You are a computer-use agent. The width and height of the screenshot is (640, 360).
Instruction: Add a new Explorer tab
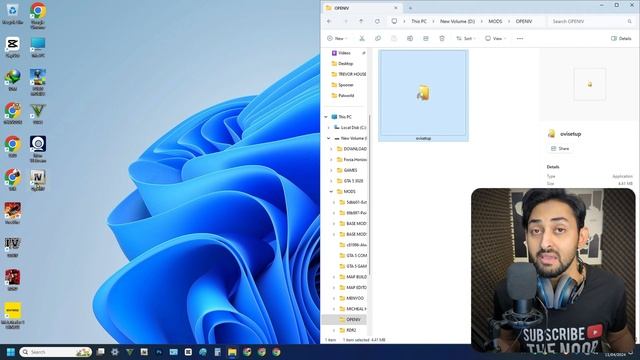[410, 8]
